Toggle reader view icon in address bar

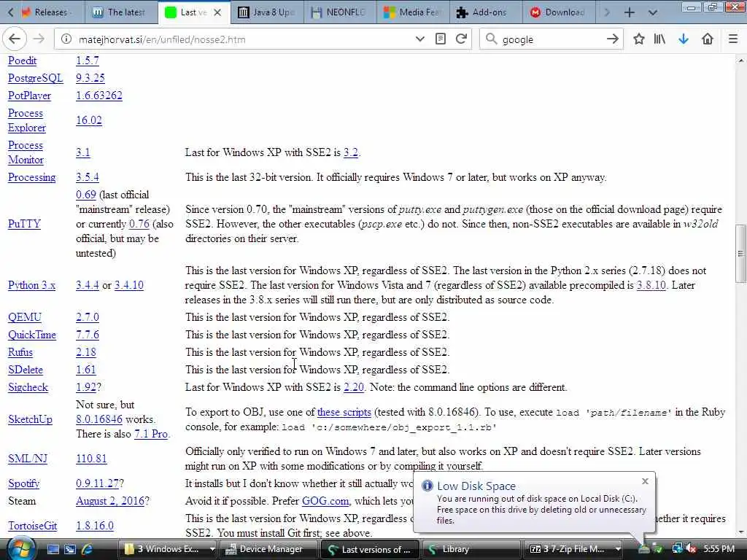[440, 39]
